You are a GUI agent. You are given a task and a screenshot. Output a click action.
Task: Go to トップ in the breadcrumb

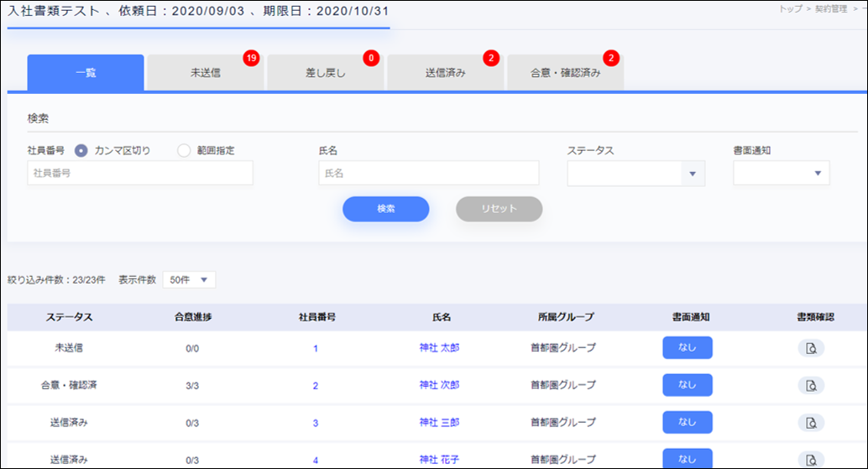(x=791, y=9)
